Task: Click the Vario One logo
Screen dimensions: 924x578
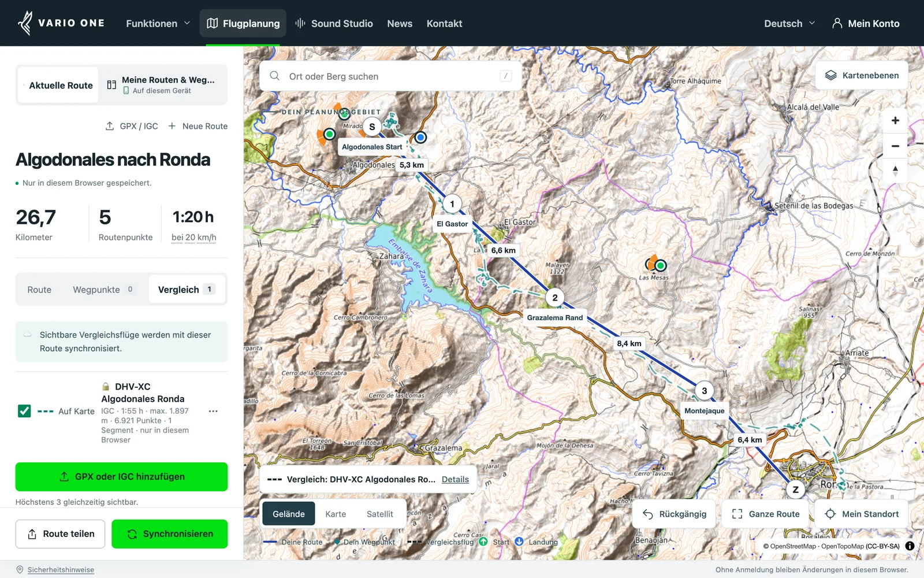Action: point(61,23)
